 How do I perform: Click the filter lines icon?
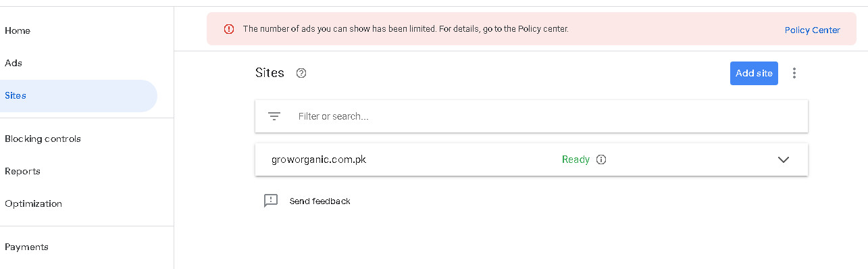point(274,116)
